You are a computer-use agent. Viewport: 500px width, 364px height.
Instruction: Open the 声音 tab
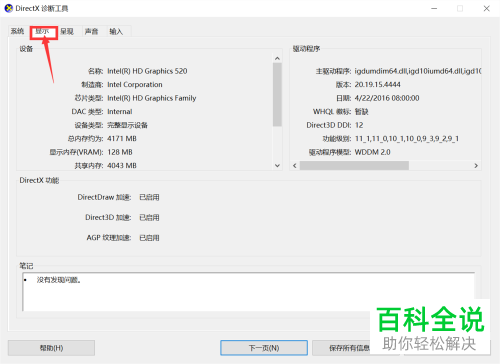[91, 31]
